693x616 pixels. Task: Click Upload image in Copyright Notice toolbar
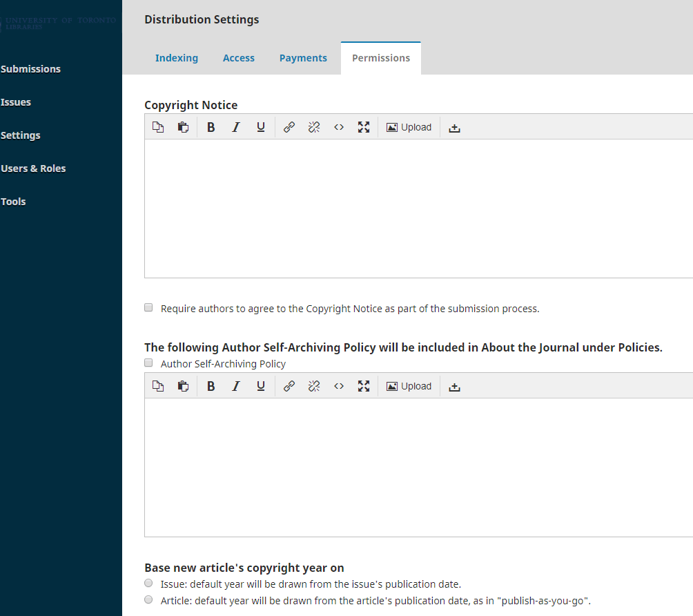pyautogui.click(x=409, y=127)
